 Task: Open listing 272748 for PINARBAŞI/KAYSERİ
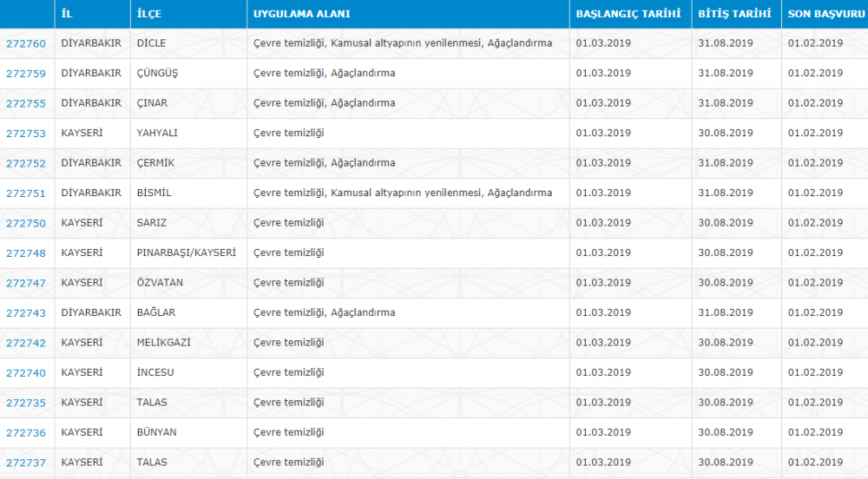[x=26, y=253]
